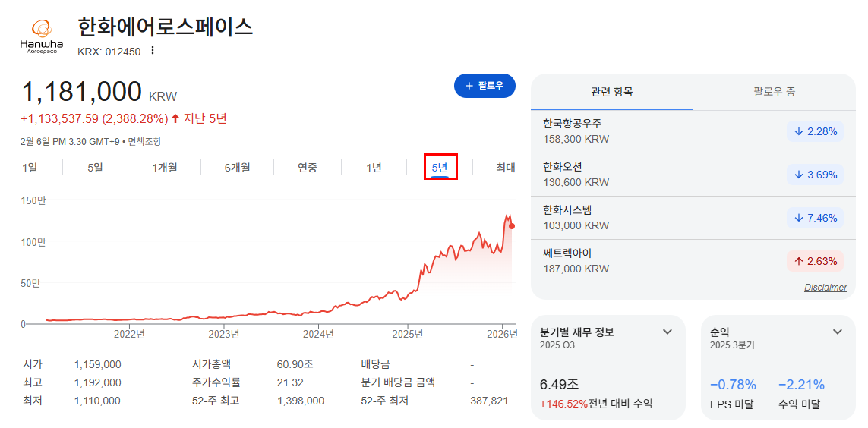The height and width of the screenshot is (428, 868).
Task: Click the 150만 y-axis label
Action: click(33, 201)
